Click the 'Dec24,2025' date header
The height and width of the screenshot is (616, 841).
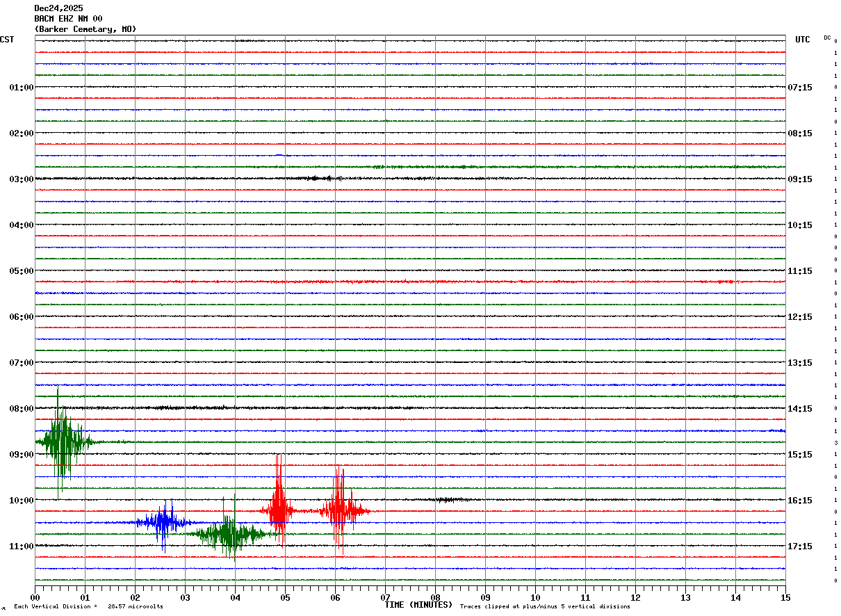pyautogui.click(x=58, y=8)
